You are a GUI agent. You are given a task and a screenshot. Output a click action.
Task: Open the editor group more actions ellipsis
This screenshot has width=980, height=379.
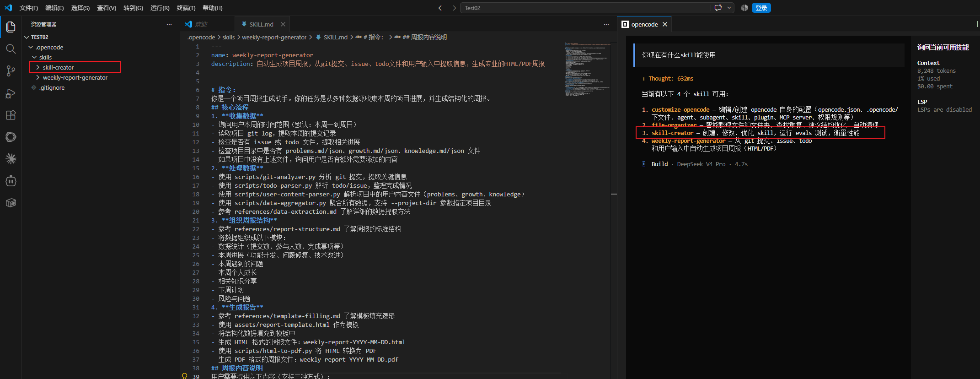pos(606,24)
